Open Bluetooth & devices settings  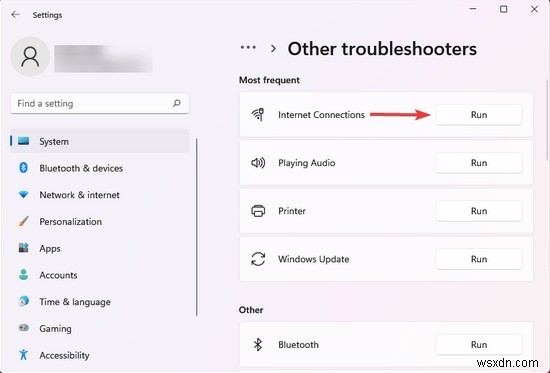pyautogui.click(x=100, y=168)
